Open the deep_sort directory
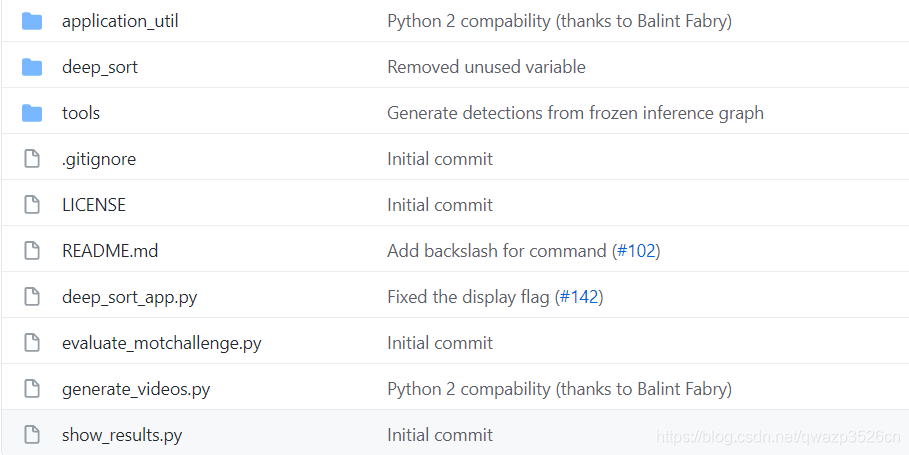Image resolution: width=909 pixels, height=455 pixels. click(100, 67)
